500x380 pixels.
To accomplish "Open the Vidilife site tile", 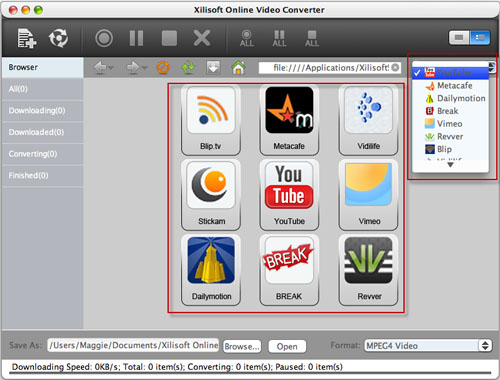I will (368, 120).
